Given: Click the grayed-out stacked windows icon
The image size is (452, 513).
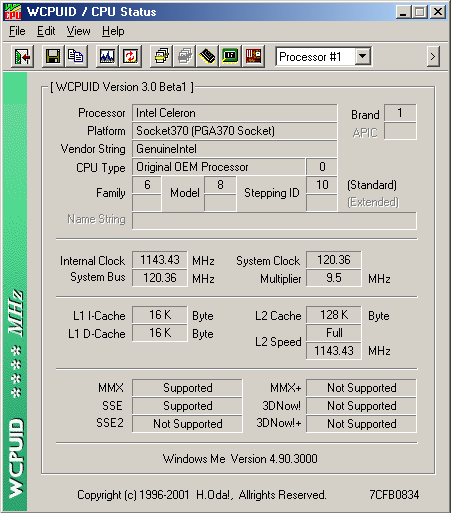Looking at the screenshot, I should (185, 57).
